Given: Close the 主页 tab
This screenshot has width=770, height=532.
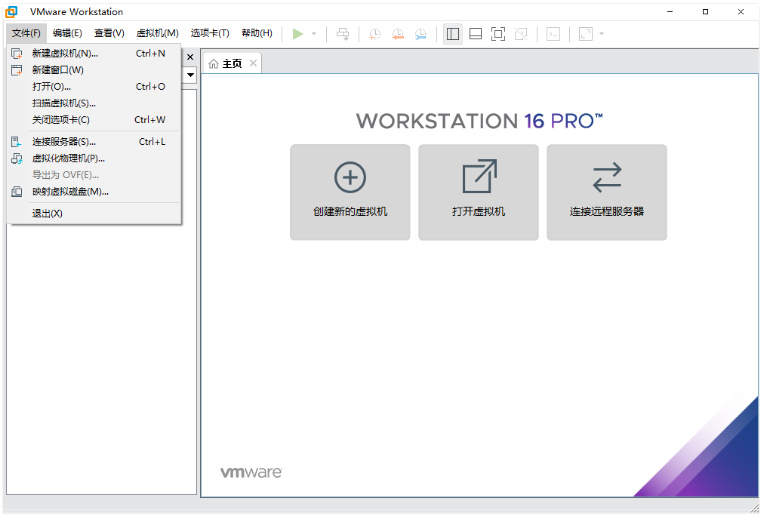Looking at the screenshot, I should [x=253, y=63].
